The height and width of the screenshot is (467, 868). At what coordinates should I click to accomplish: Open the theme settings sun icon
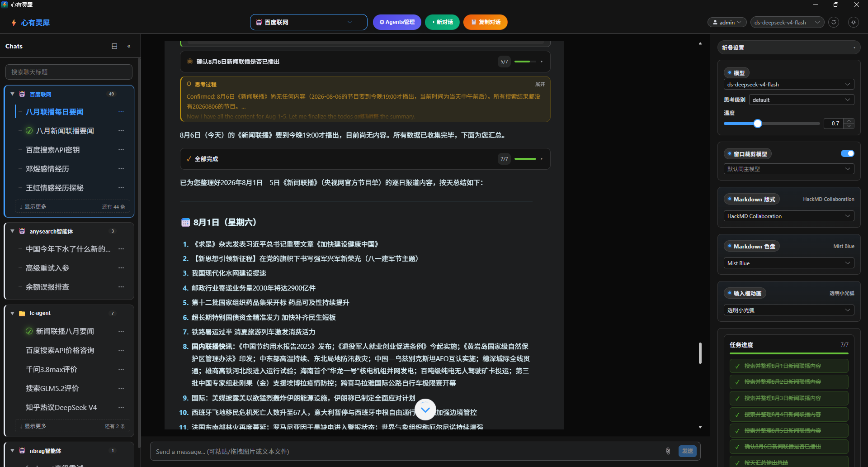click(x=854, y=22)
